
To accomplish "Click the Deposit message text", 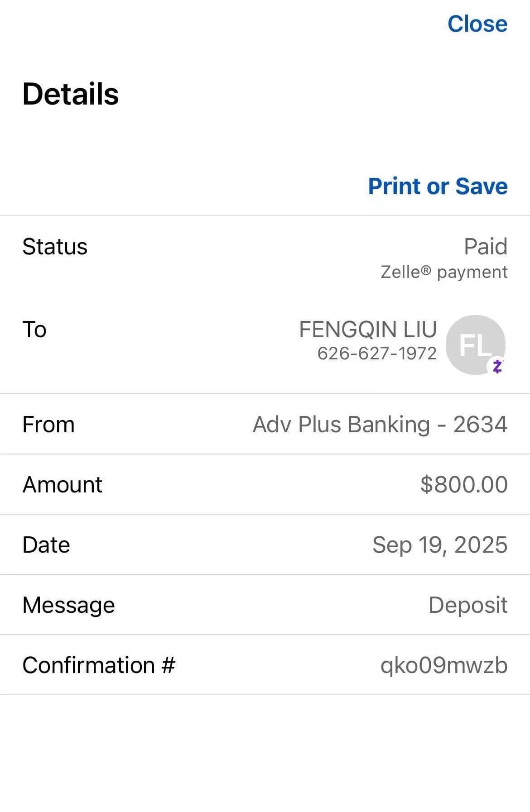I will 467,605.
